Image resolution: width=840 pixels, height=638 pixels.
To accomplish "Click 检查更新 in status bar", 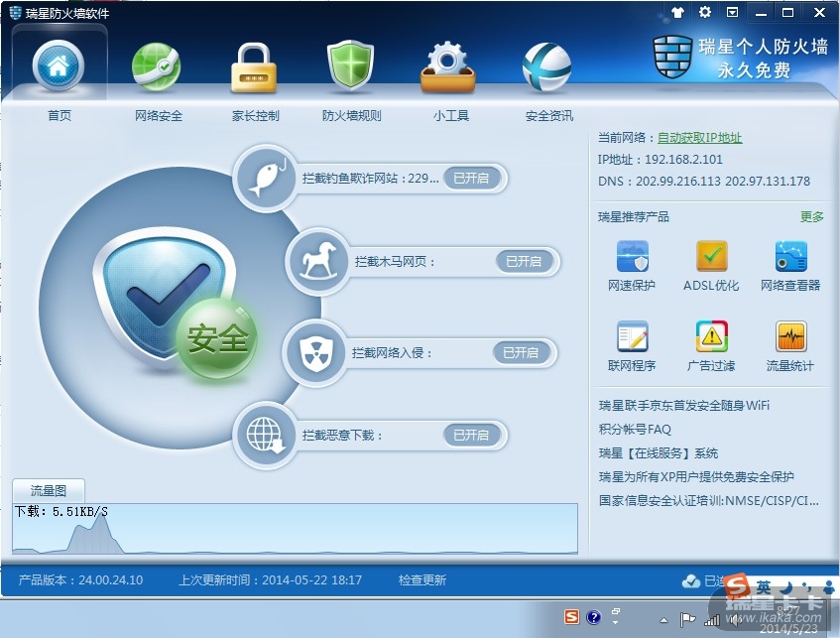I will 422,580.
